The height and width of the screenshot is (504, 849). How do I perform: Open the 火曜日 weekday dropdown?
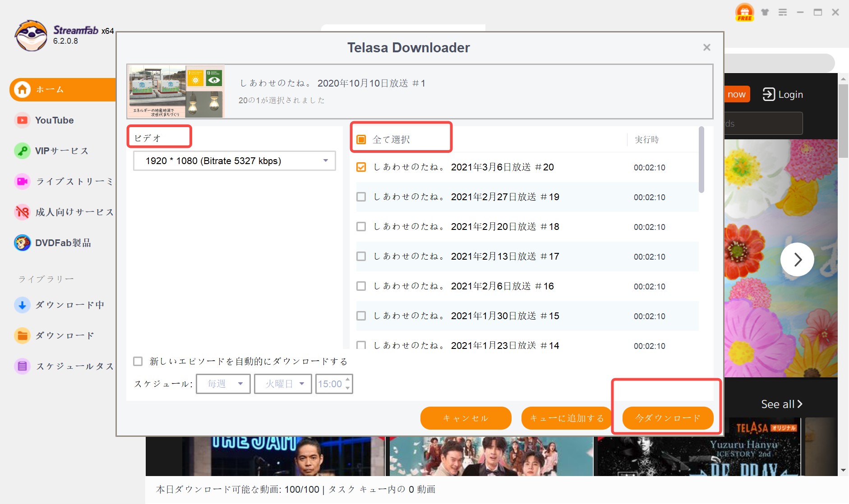[x=283, y=384]
